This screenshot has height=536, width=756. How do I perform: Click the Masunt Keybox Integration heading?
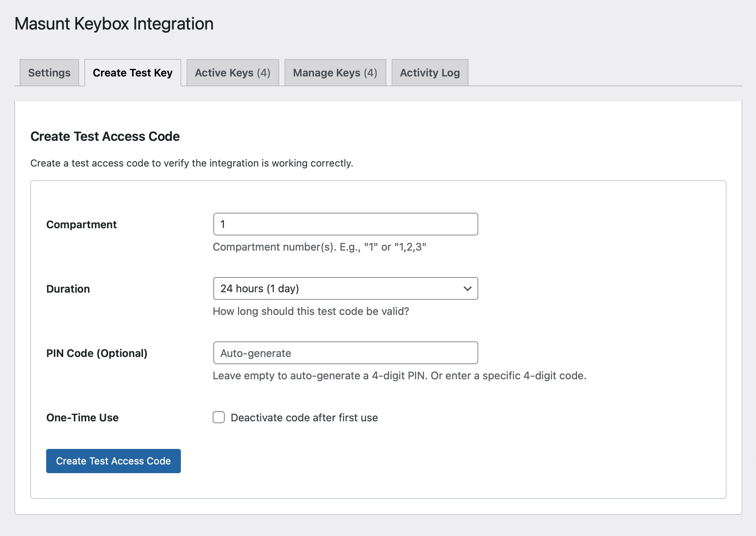click(114, 23)
